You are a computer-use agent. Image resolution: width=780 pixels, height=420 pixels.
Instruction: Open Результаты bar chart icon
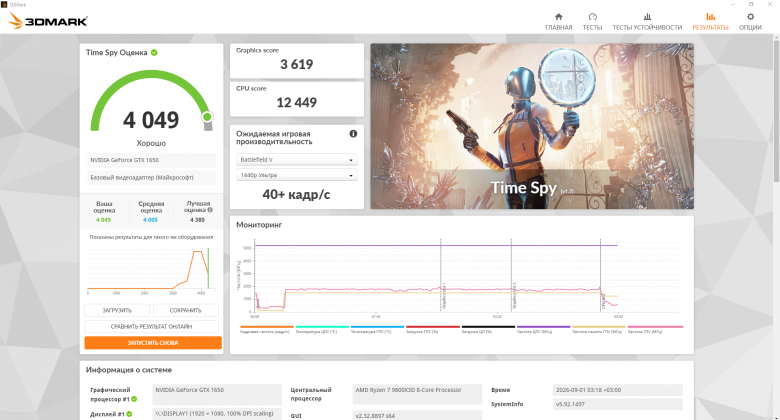(710, 17)
